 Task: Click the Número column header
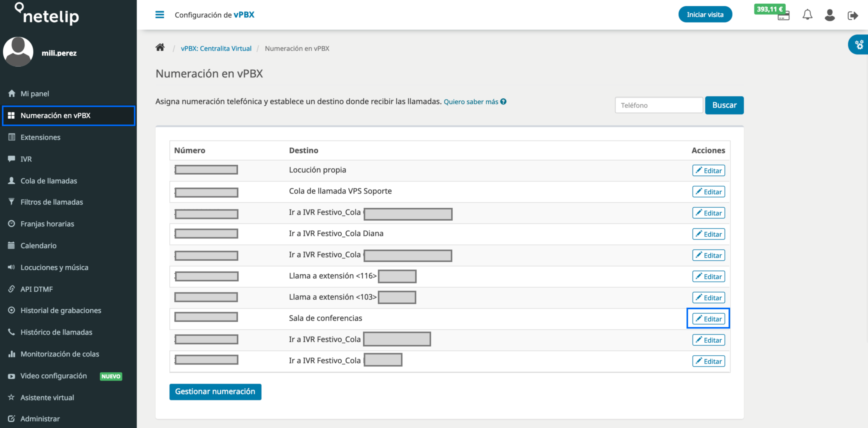point(189,150)
